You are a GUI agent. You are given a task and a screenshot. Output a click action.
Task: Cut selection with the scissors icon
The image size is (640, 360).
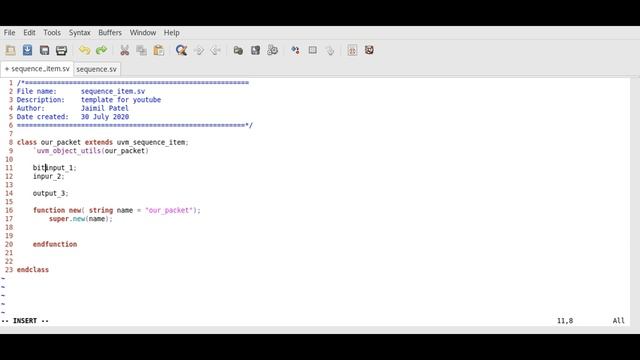click(124, 50)
